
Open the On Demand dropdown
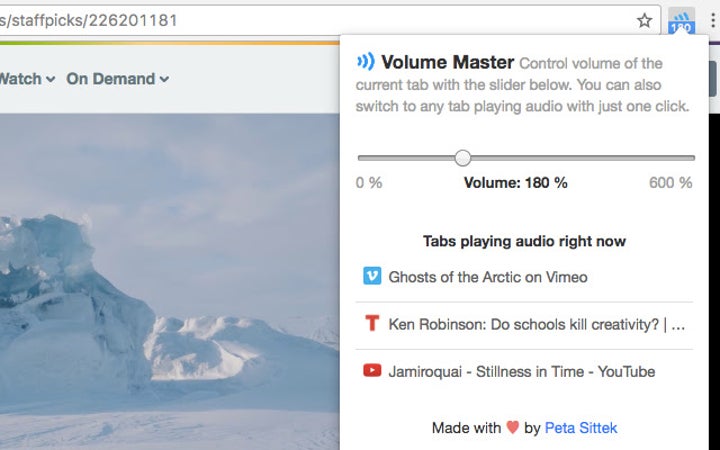click(117, 79)
